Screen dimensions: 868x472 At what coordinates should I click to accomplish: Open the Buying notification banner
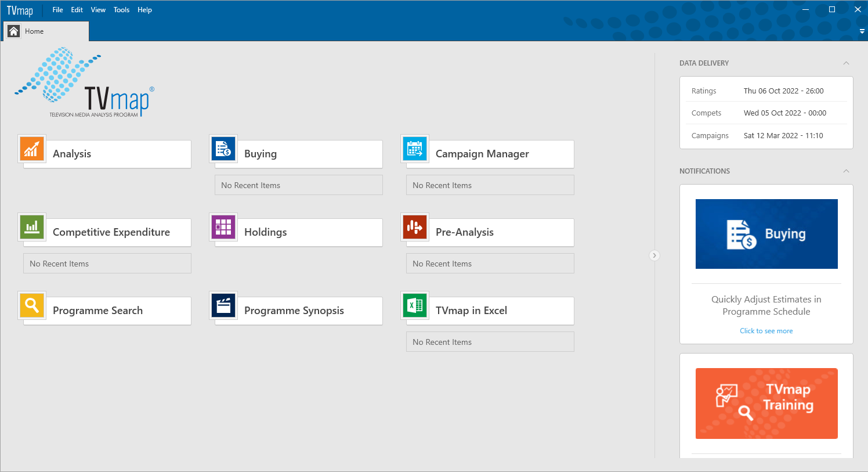click(x=766, y=234)
